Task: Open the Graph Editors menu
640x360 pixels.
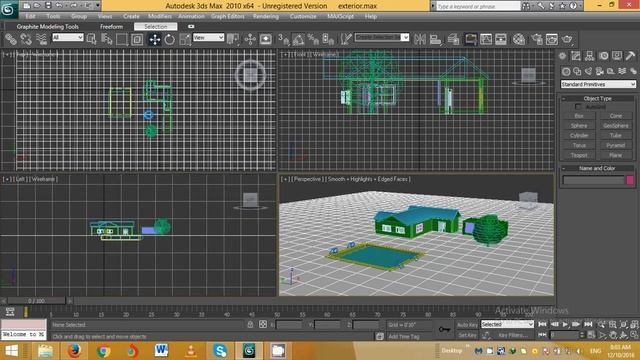Action: click(227, 16)
